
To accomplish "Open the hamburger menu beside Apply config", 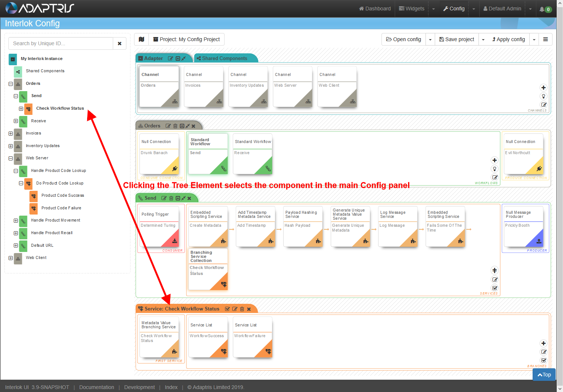I will coord(545,39).
